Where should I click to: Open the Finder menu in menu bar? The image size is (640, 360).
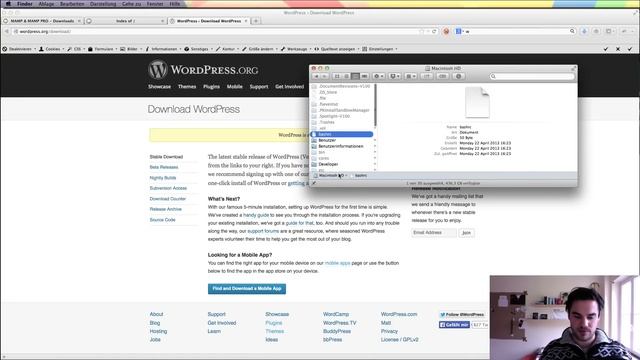click(24, 4)
